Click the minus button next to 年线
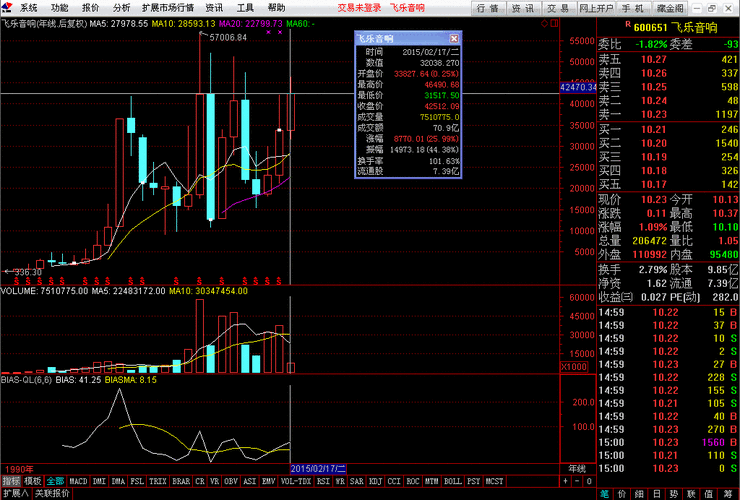 [577, 481]
